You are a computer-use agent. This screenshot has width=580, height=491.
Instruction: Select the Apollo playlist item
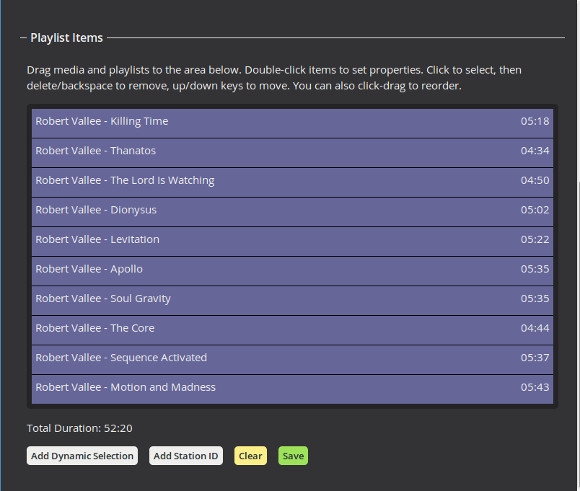tap(292, 271)
